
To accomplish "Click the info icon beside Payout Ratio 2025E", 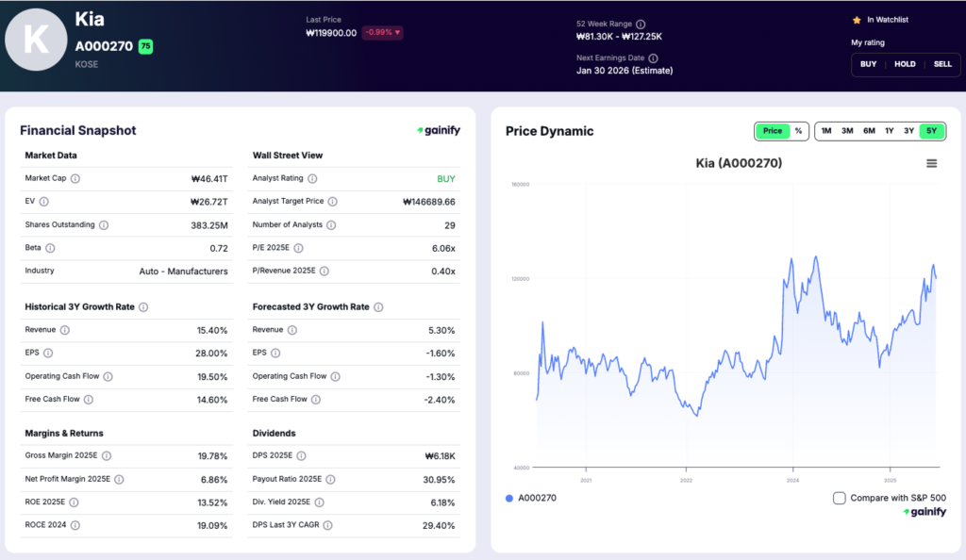I will pyautogui.click(x=331, y=479).
